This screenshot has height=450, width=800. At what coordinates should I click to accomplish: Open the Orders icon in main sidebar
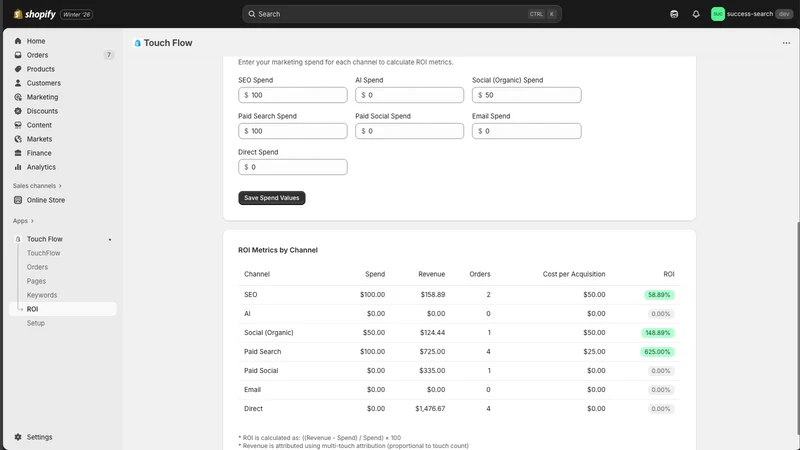[18, 55]
